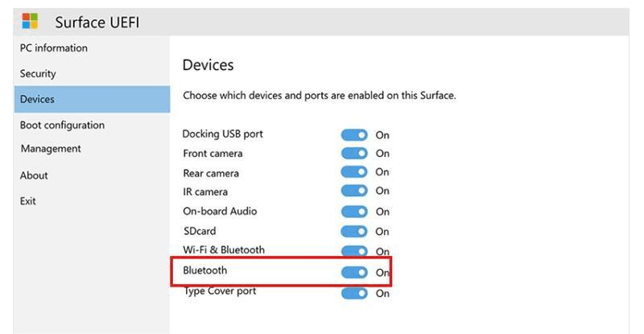Open Boot configuration settings
Screen dimensions: 644x334
tap(62, 126)
